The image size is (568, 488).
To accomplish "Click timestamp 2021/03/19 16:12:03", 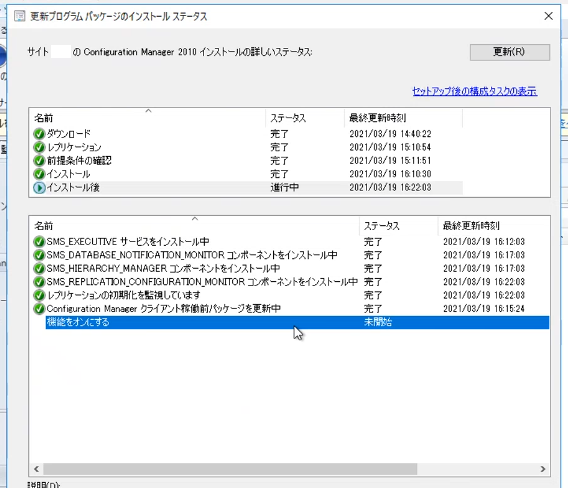I will (x=484, y=242).
